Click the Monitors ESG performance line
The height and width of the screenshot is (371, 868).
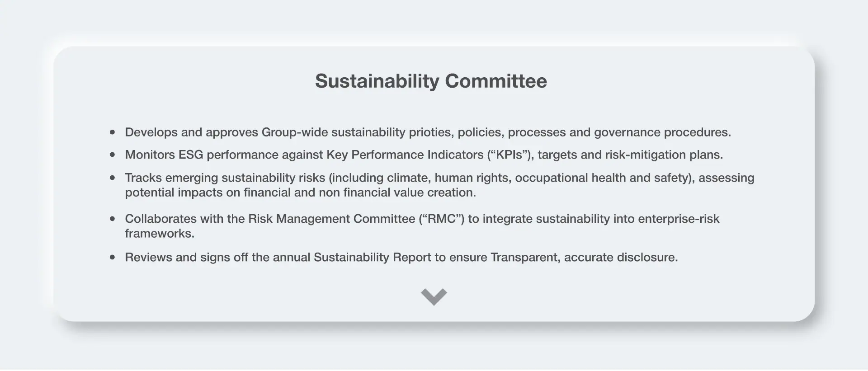coord(424,155)
